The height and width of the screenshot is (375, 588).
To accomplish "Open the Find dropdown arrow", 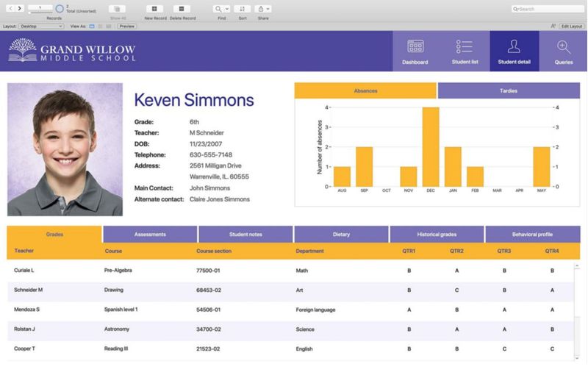I will [227, 9].
